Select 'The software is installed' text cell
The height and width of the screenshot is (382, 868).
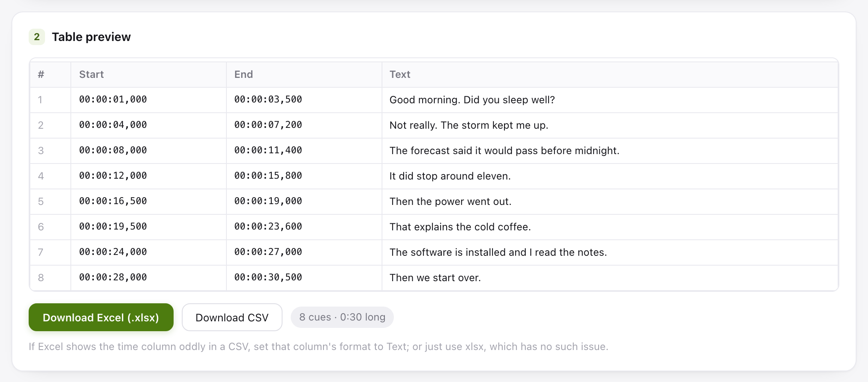pos(610,252)
